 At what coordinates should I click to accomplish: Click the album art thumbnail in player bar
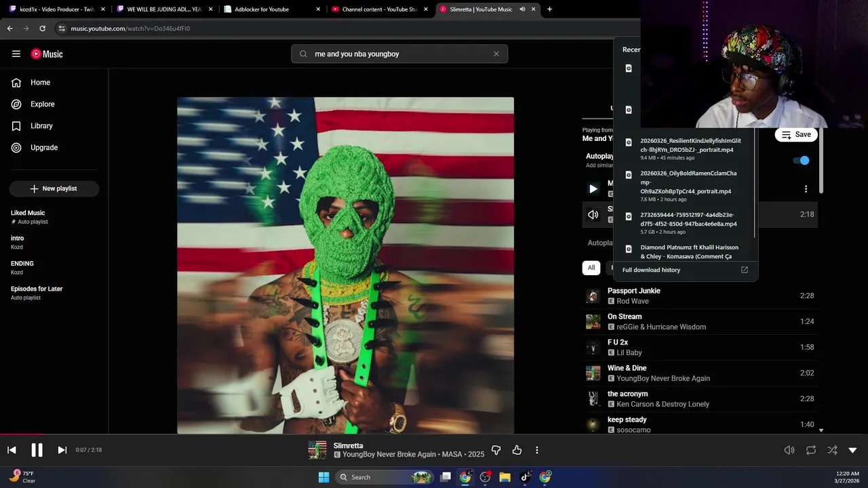pyautogui.click(x=317, y=450)
